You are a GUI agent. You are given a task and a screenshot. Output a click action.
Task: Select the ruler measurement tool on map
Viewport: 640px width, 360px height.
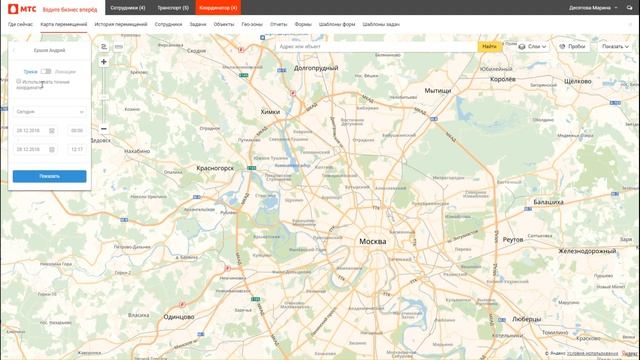tap(118, 47)
